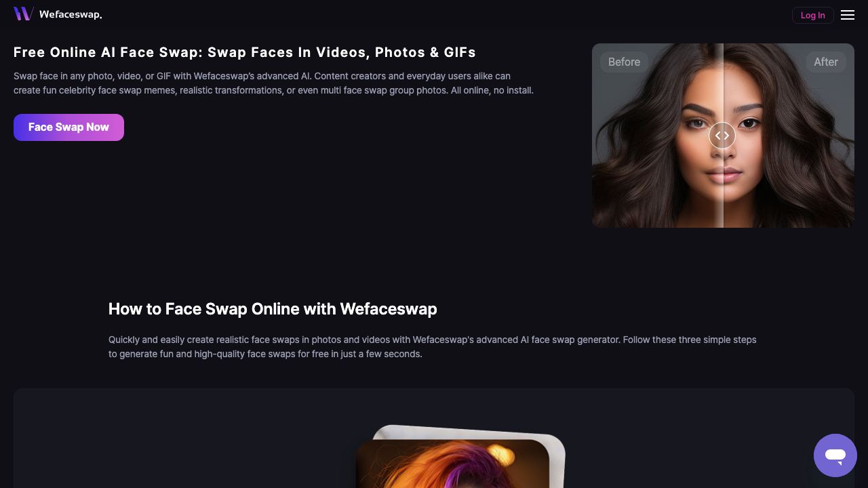Click the After label on comparison image

click(826, 62)
